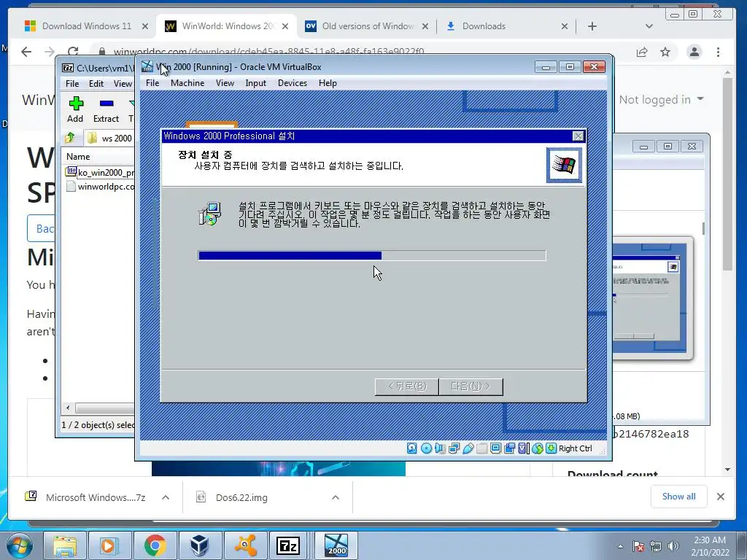Click the optical disk icon in VirtualBox status bar

(x=426, y=448)
